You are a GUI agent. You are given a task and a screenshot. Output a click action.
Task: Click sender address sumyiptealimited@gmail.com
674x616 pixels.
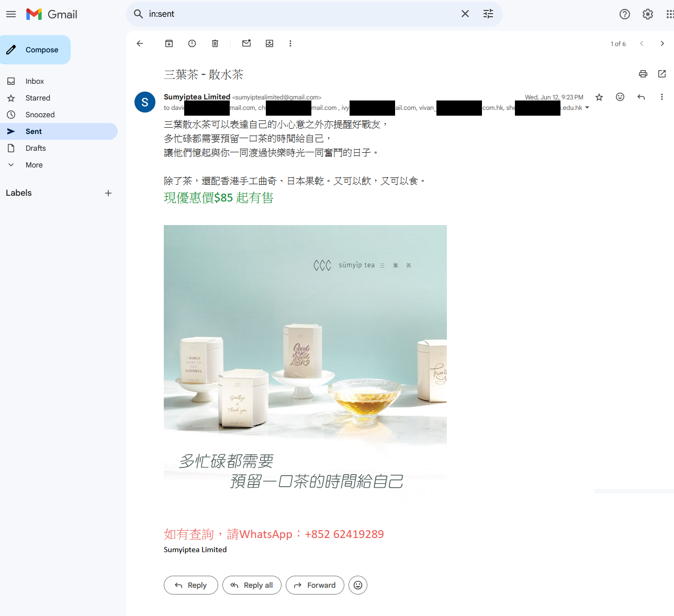pyautogui.click(x=277, y=97)
